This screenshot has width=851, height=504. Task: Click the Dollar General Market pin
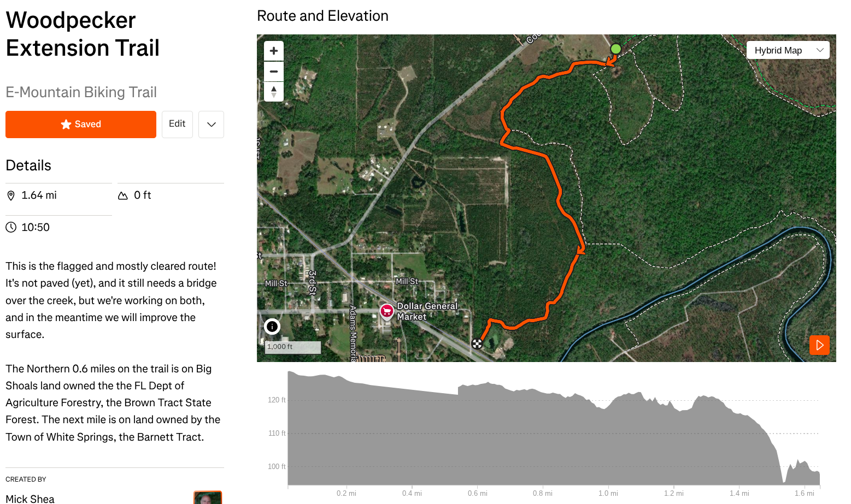[387, 311]
